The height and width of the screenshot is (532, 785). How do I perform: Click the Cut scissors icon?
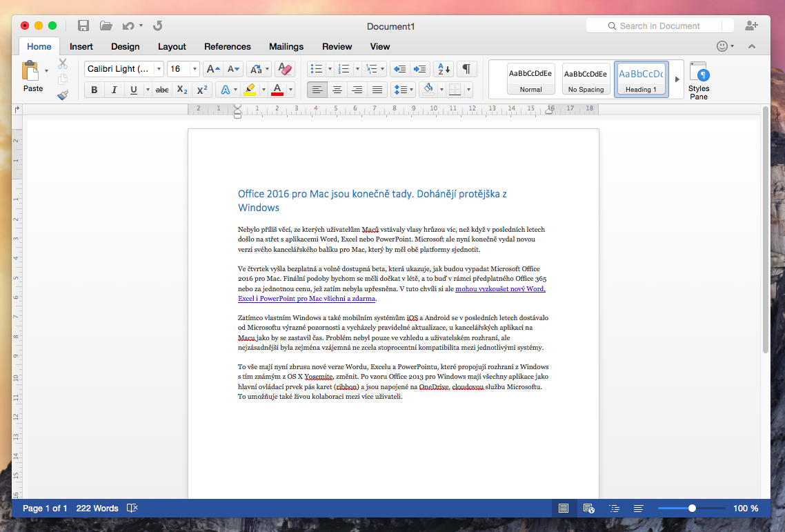coord(63,63)
